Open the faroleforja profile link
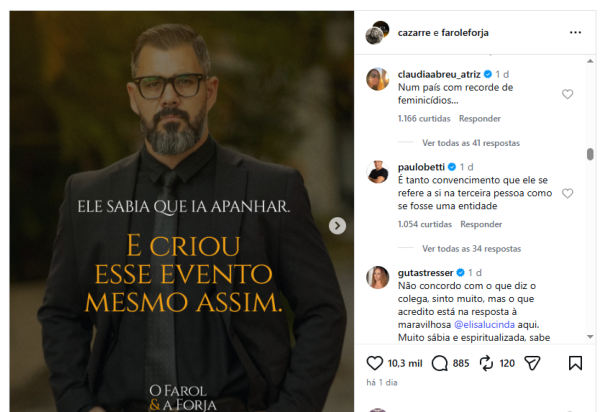 click(465, 33)
